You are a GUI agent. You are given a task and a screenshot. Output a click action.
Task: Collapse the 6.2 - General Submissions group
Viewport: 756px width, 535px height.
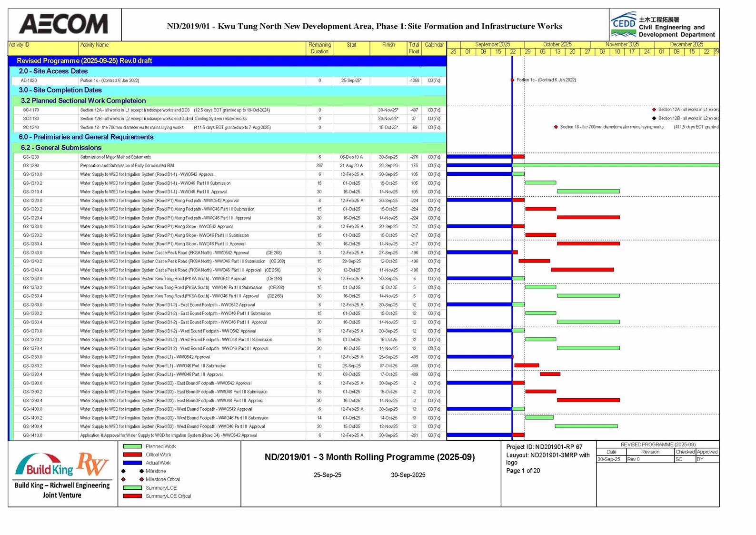pyautogui.click(x=61, y=148)
